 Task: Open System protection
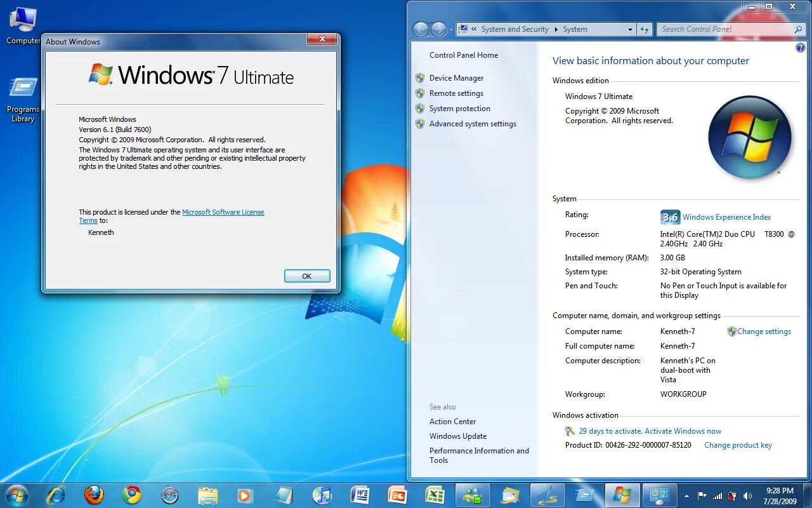[x=459, y=109]
